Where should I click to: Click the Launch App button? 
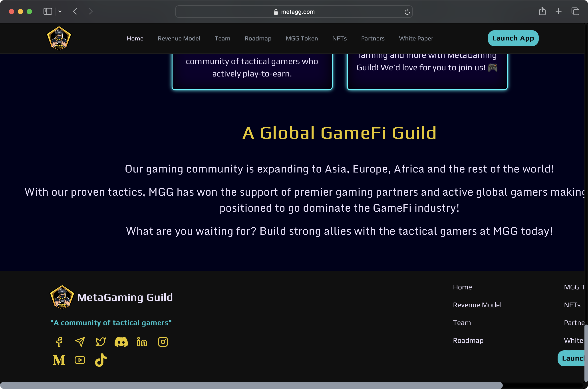coord(513,38)
